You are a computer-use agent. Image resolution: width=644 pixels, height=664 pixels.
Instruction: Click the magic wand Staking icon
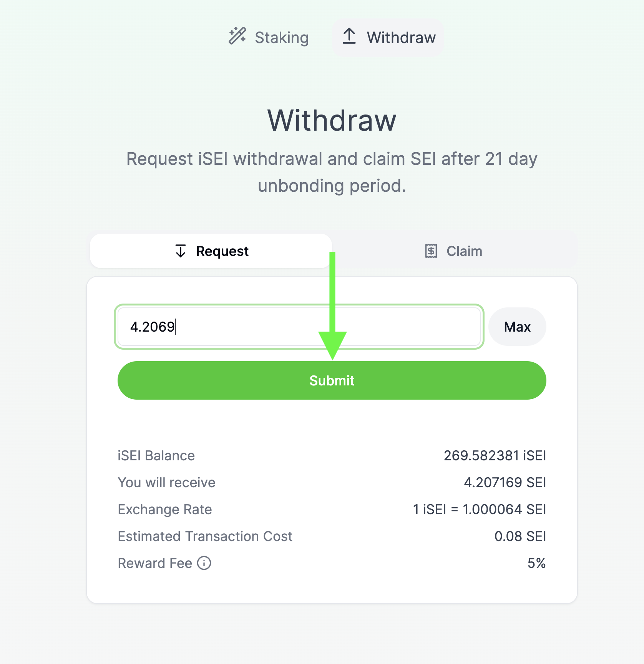(x=237, y=36)
